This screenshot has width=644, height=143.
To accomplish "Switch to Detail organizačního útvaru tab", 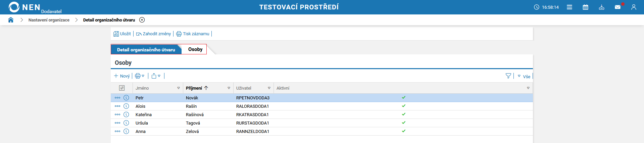I will [146, 50].
